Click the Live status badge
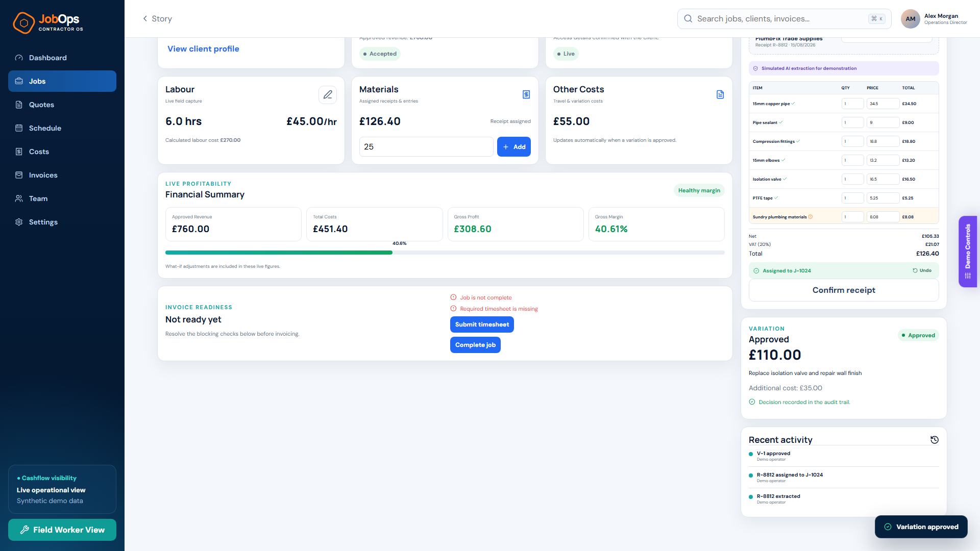The width and height of the screenshot is (980, 551). pyautogui.click(x=566, y=54)
